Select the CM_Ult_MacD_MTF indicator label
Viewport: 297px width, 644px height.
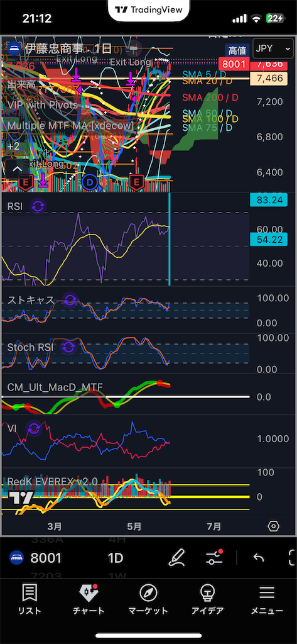click(55, 387)
